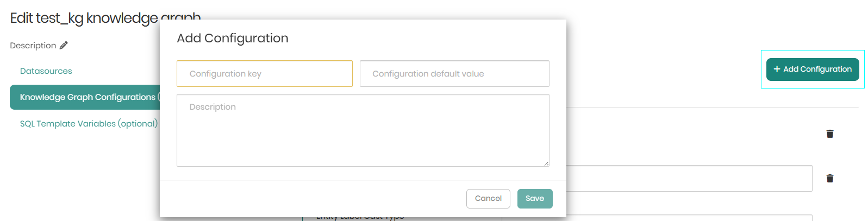The image size is (868, 221).
Task: Click the partly hidden label below the dialog
Action: click(360, 218)
